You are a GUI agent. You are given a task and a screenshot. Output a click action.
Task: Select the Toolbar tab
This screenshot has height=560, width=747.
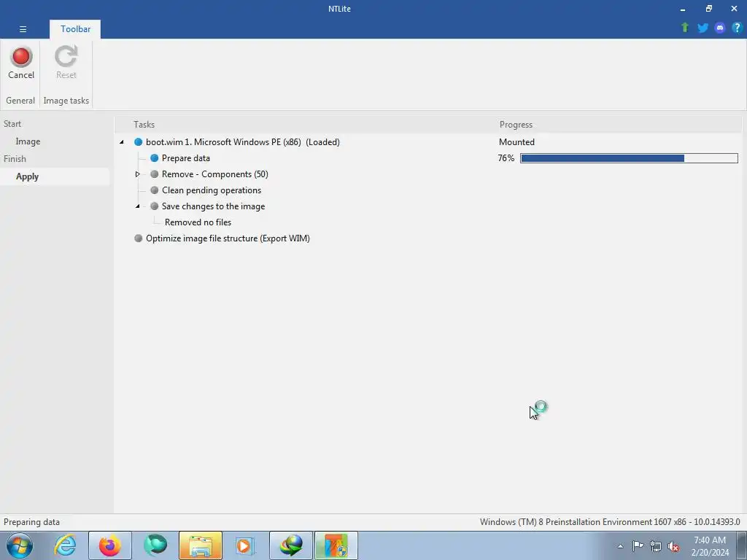[75, 29]
